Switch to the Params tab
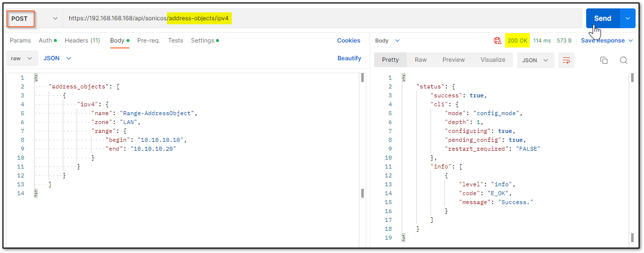 click(x=20, y=41)
